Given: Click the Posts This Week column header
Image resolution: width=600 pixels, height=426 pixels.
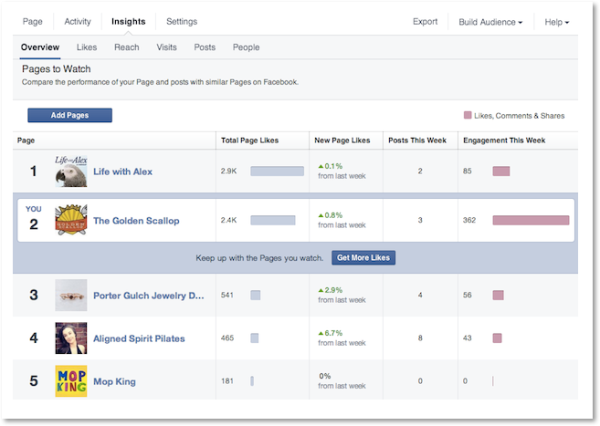Looking at the screenshot, I should click(417, 140).
